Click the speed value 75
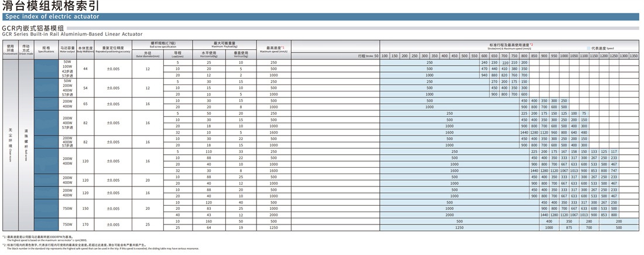Screen dimensions: 644x255 [x=584, y=113]
